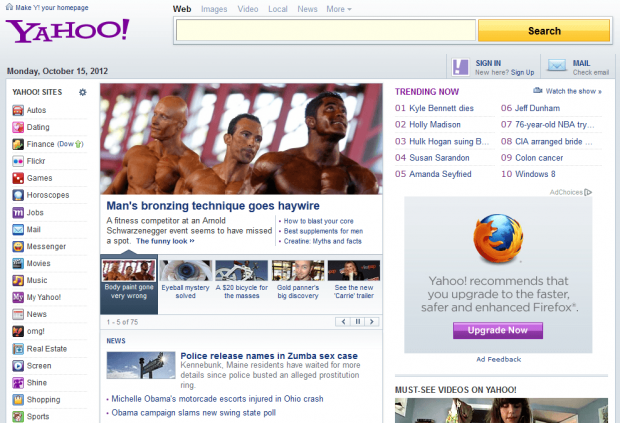Image resolution: width=620 pixels, height=423 pixels.
Task: Open the Autos site icon
Action: click(18, 110)
